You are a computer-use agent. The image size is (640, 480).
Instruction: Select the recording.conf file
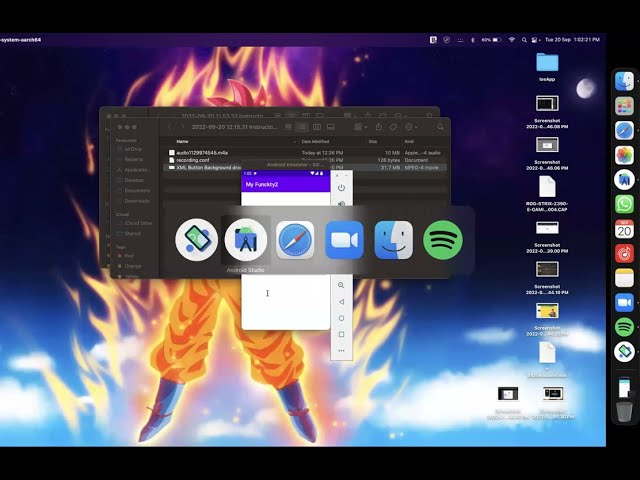click(x=304, y=160)
